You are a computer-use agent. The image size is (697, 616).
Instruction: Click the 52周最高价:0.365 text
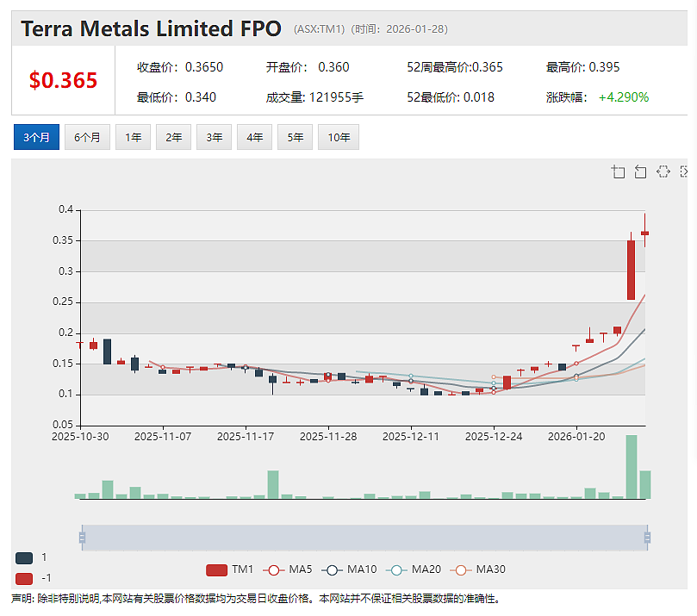click(x=455, y=67)
